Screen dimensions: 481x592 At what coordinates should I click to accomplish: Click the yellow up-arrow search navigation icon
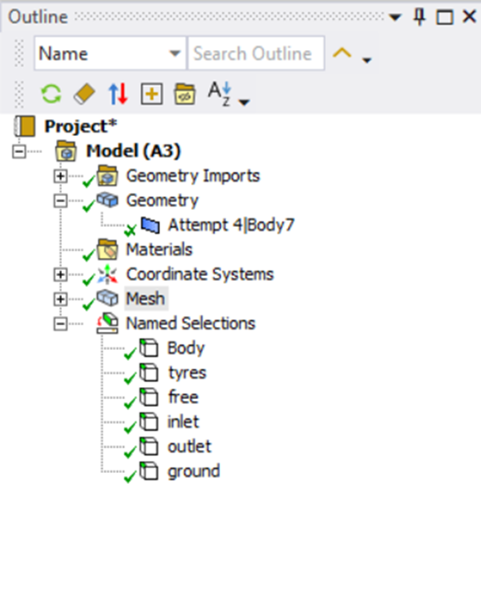pos(342,53)
